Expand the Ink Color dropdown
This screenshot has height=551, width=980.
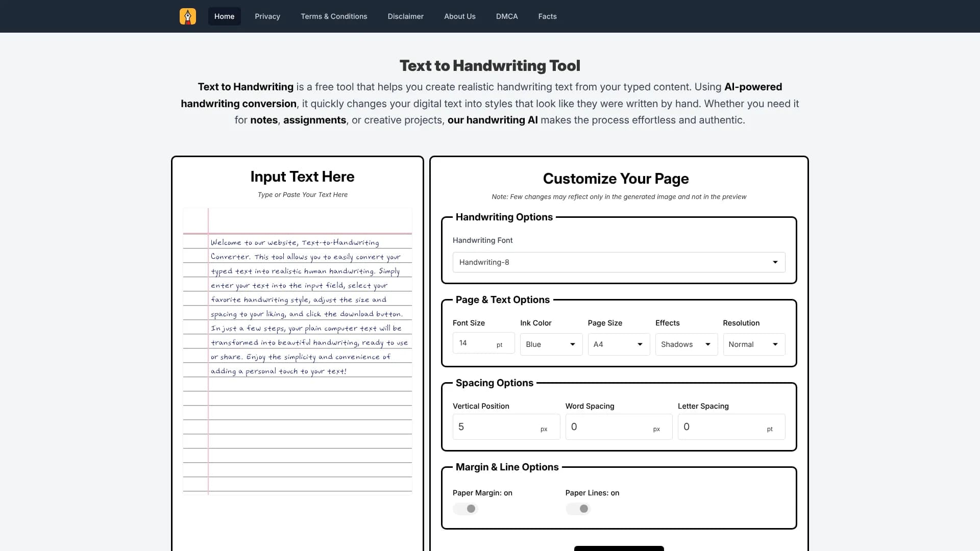tap(551, 344)
